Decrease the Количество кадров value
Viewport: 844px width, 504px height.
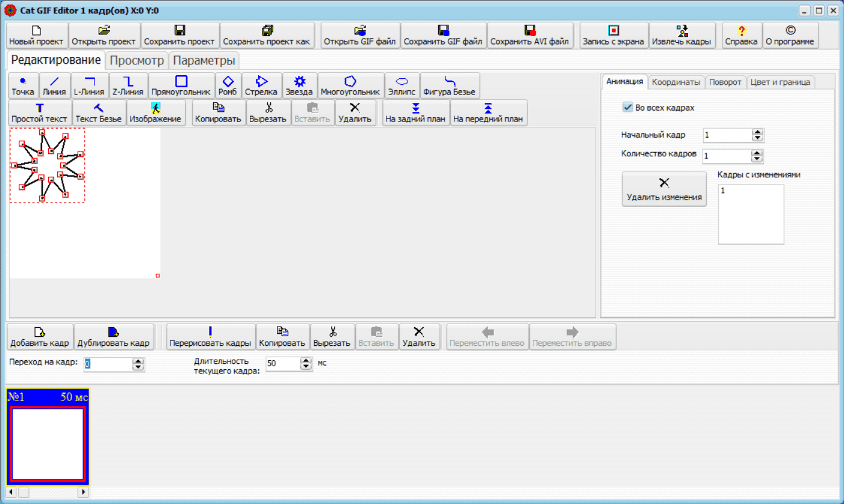758,159
